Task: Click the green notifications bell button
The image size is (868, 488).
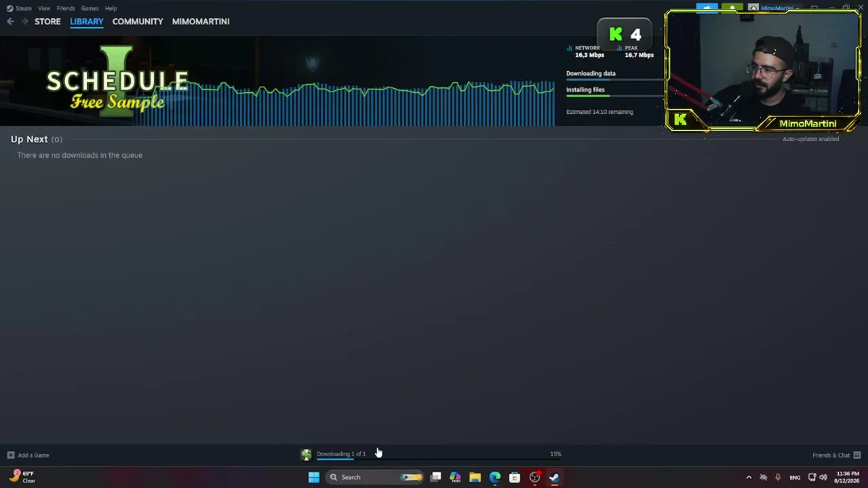Action: point(732,8)
